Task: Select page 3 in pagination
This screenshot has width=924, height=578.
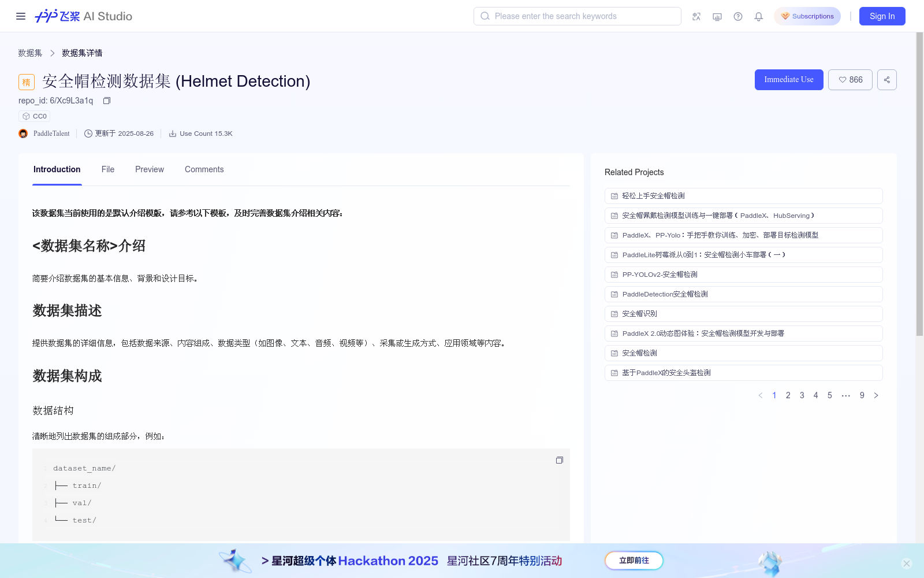Action: pos(802,395)
